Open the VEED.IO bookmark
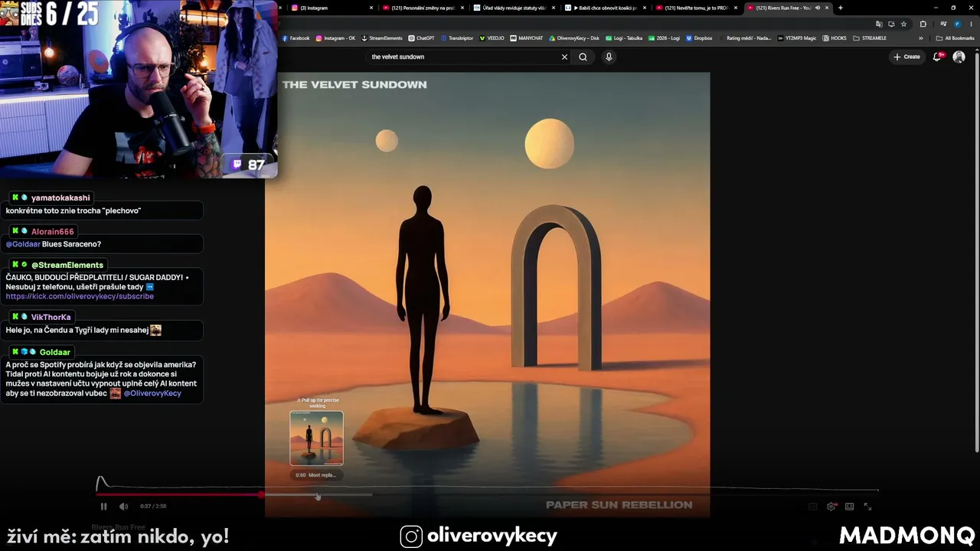Screen dimensions: 980x551 492,38
